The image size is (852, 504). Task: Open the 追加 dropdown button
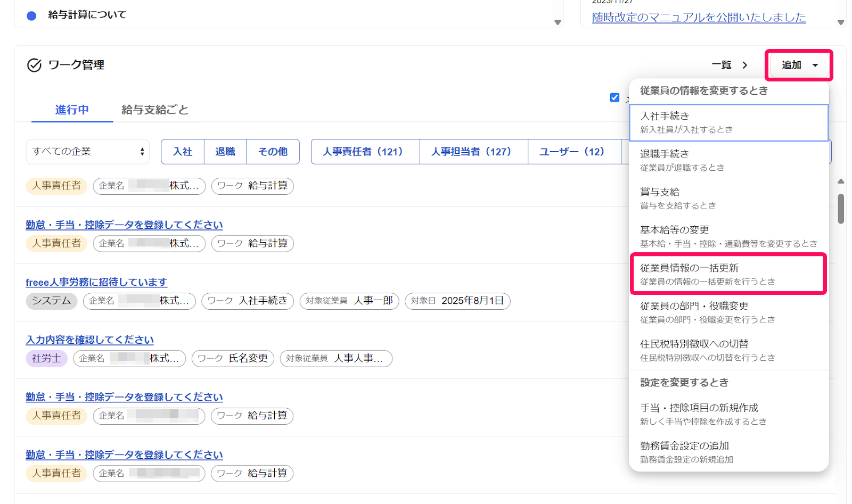pyautogui.click(x=799, y=65)
